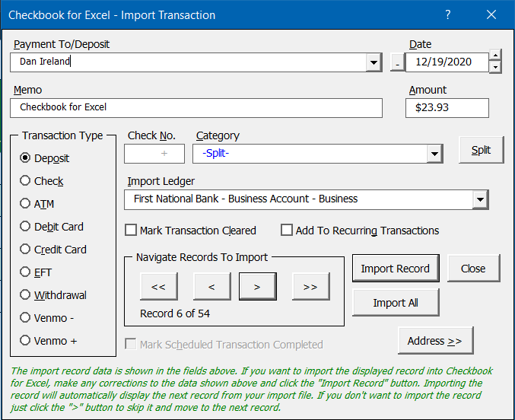Click the date spinner down arrow
The width and height of the screenshot is (515, 420).
click(x=495, y=68)
